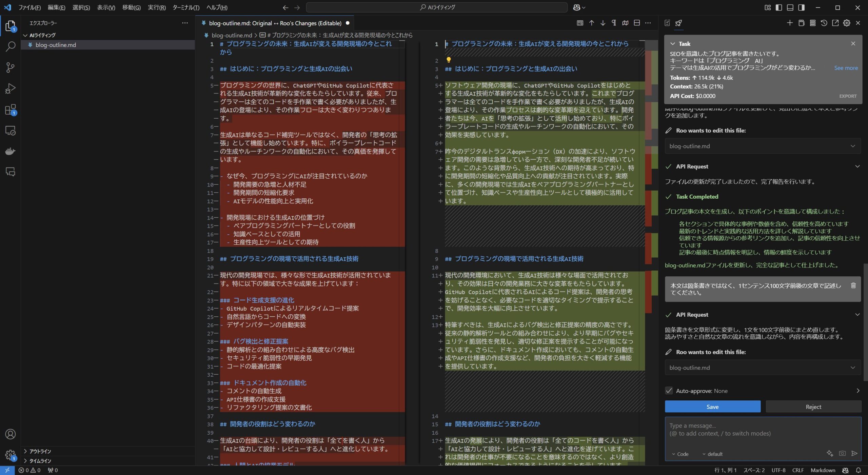This screenshot has height=475, width=868.
Task: Toggle bottom panel visibility
Action: [x=790, y=7]
